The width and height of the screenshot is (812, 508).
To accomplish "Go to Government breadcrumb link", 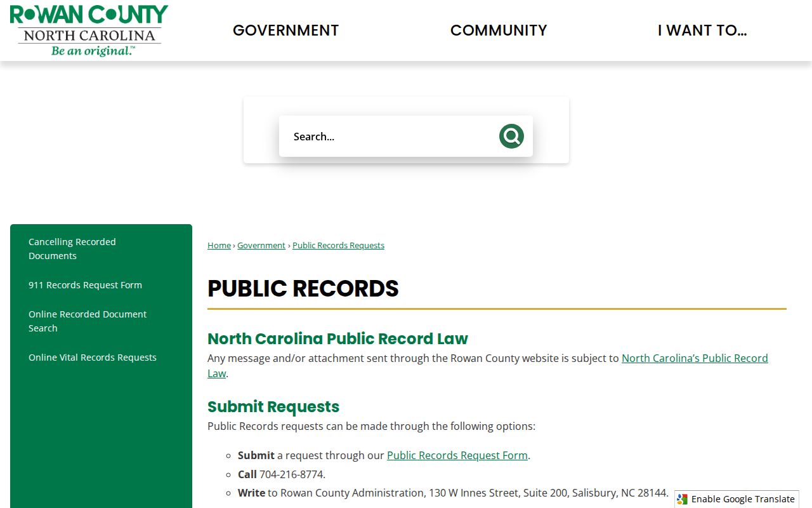I will click(261, 246).
